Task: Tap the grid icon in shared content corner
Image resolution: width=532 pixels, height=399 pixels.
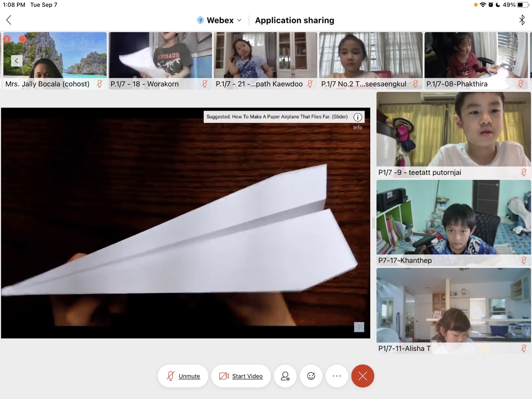Action: coord(359,327)
